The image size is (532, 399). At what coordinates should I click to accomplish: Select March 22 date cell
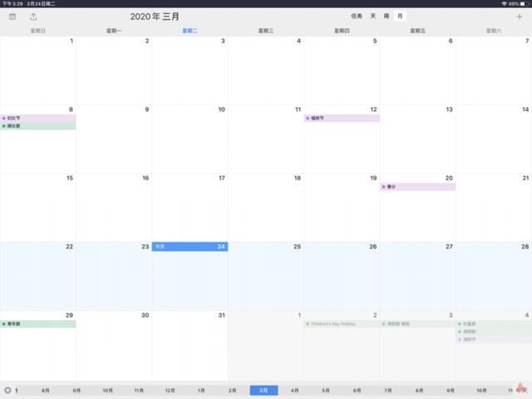click(x=38, y=276)
